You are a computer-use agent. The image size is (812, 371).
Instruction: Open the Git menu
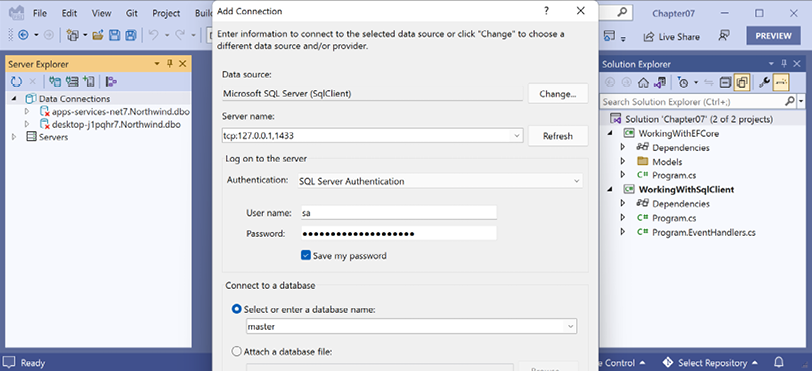[132, 13]
